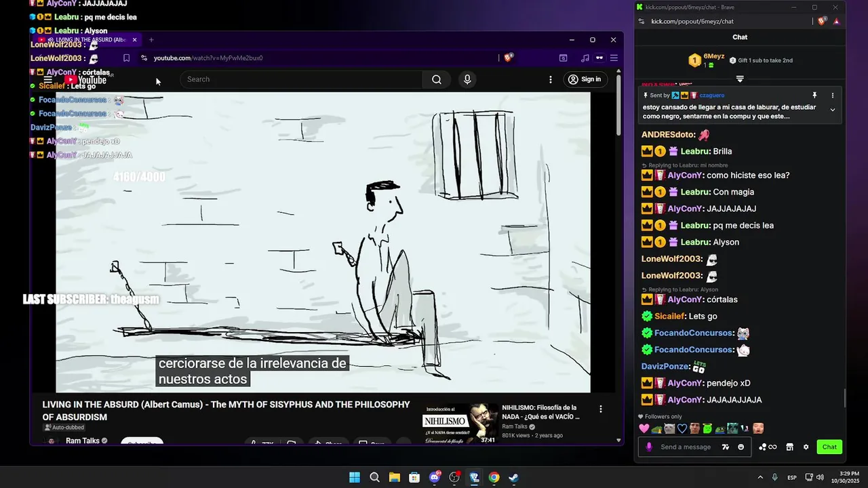Open chat settings gear

click(806, 447)
